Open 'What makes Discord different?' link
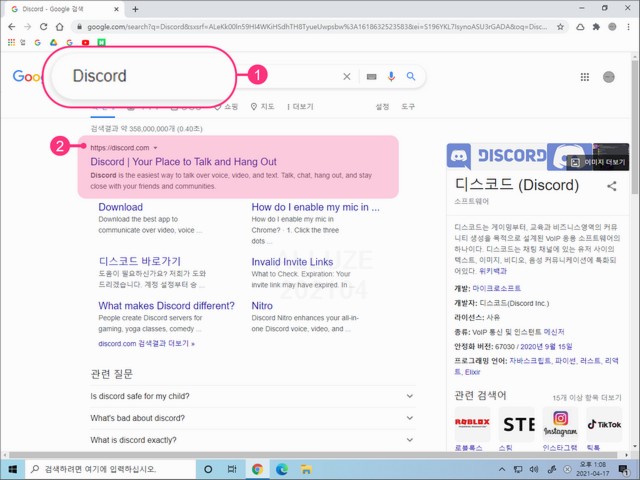The width and height of the screenshot is (640, 480). click(x=167, y=306)
